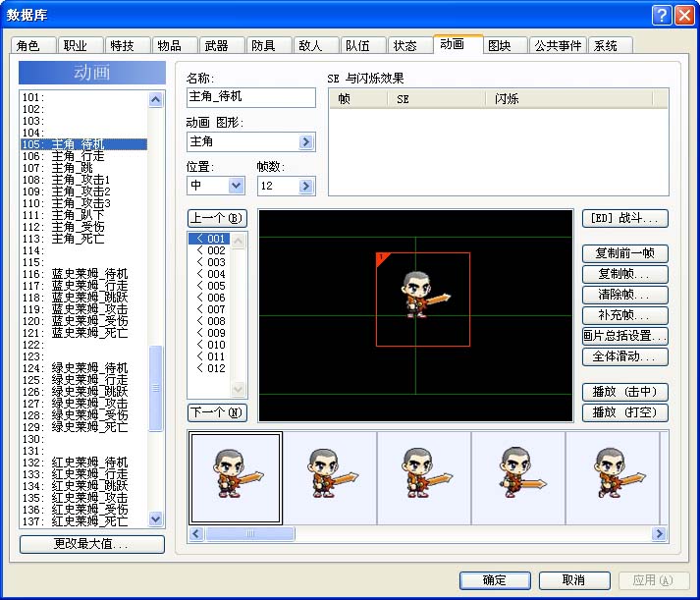Click the animation list scrollbar thumb

pyautogui.click(x=155, y=388)
